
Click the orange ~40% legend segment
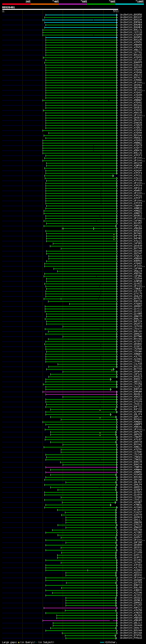pyautogui.click(x=45, y=4)
